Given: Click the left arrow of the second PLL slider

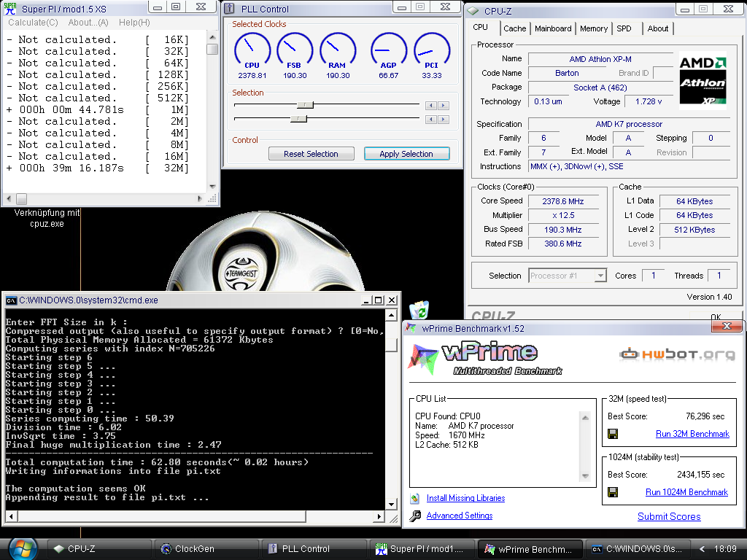Looking at the screenshot, I should (x=431, y=120).
